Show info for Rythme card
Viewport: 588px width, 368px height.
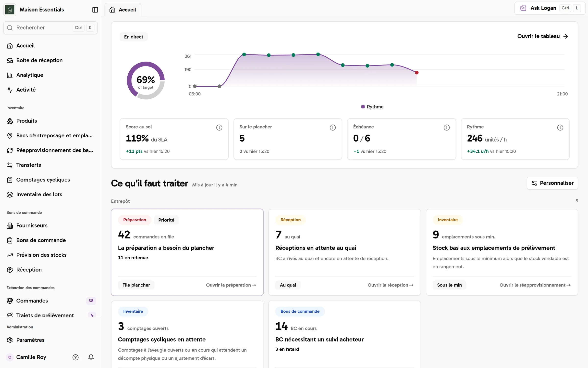pyautogui.click(x=560, y=128)
